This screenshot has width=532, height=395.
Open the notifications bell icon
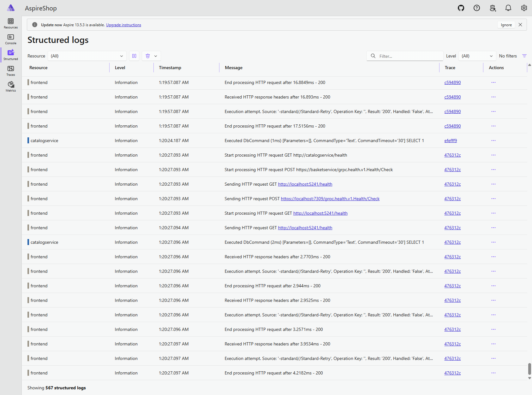click(x=508, y=8)
